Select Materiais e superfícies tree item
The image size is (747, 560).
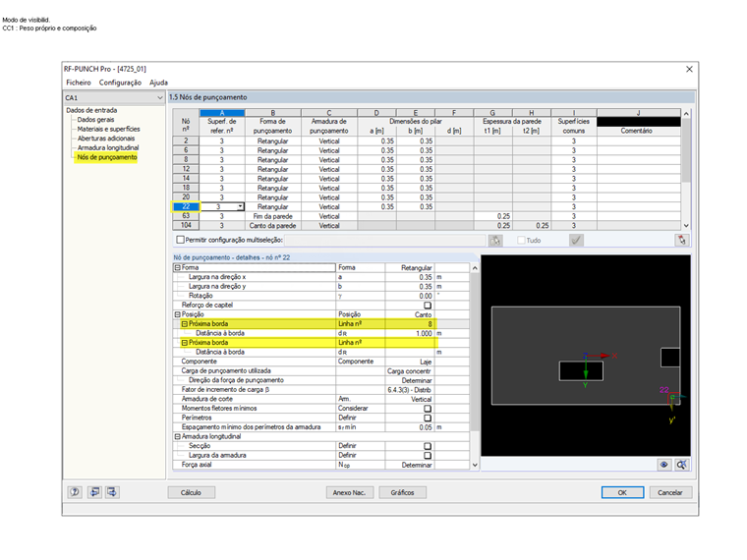(x=109, y=129)
